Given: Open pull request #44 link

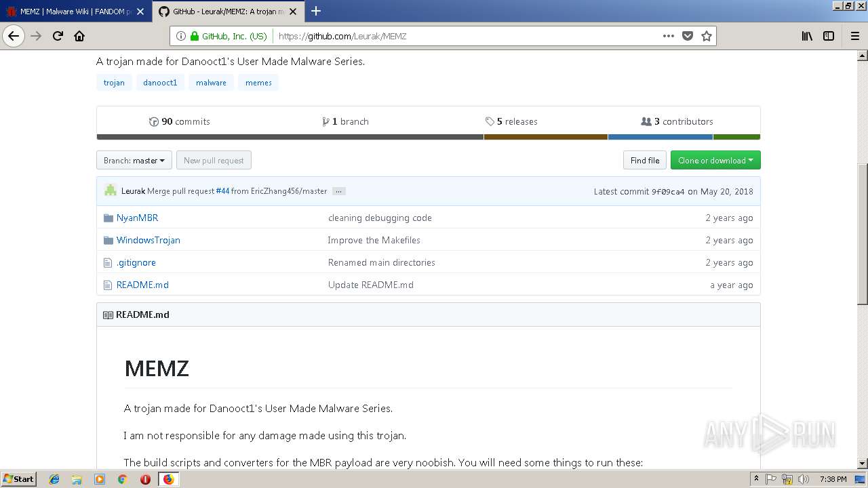Looking at the screenshot, I should click(x=222, y=191).
